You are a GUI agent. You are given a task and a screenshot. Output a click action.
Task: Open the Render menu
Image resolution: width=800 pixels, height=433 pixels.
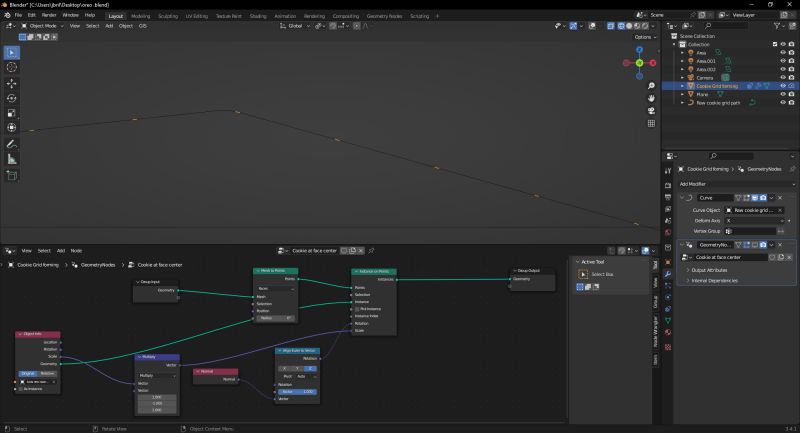coord(49,15)
